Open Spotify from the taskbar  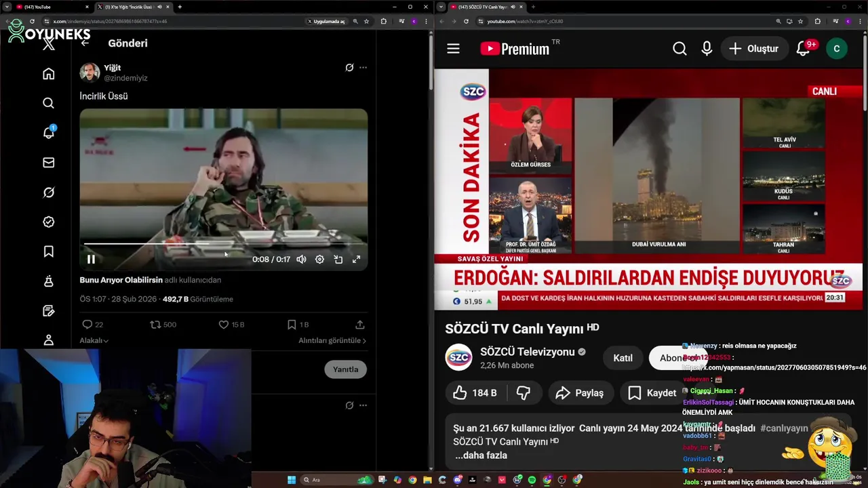pos(532,480)
